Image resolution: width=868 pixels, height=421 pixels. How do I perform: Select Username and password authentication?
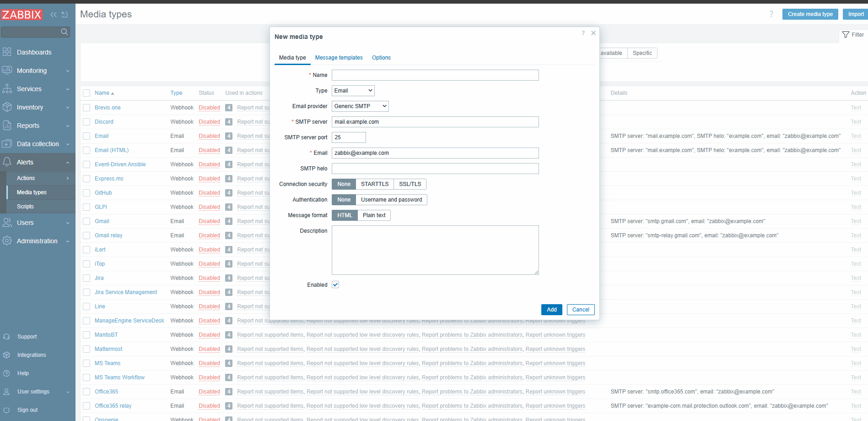tap(391, 200)
